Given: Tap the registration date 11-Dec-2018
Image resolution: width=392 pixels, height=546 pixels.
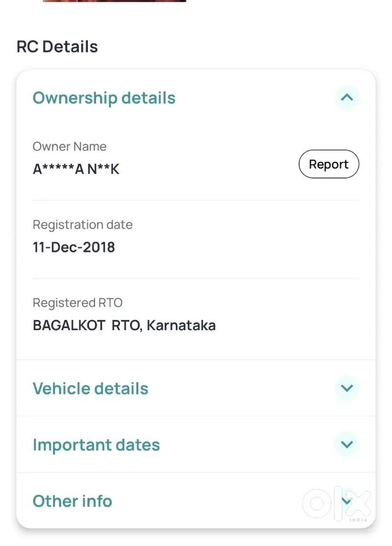Looking at the screenshot, I should [74, 247].
